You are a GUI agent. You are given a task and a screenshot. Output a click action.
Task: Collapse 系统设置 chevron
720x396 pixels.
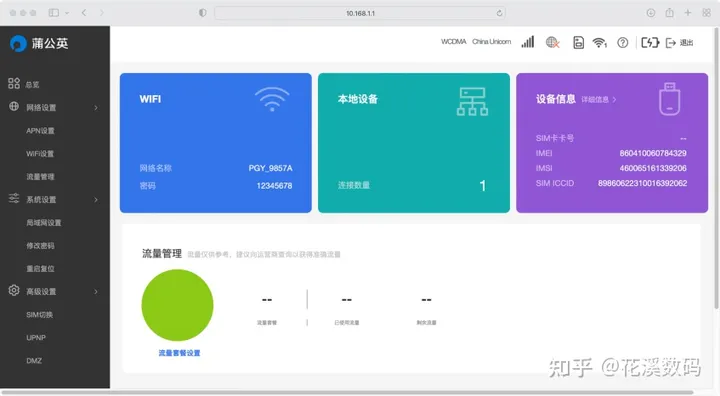pos(96,199)
